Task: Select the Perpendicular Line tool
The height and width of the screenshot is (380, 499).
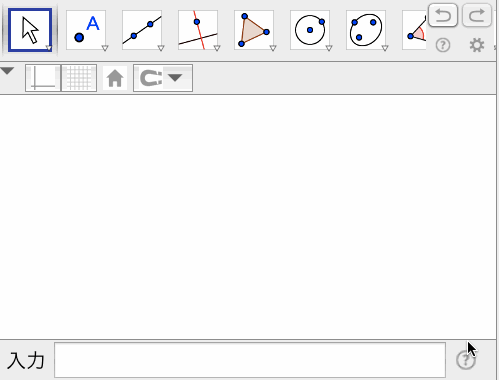Action: point(198,30)
